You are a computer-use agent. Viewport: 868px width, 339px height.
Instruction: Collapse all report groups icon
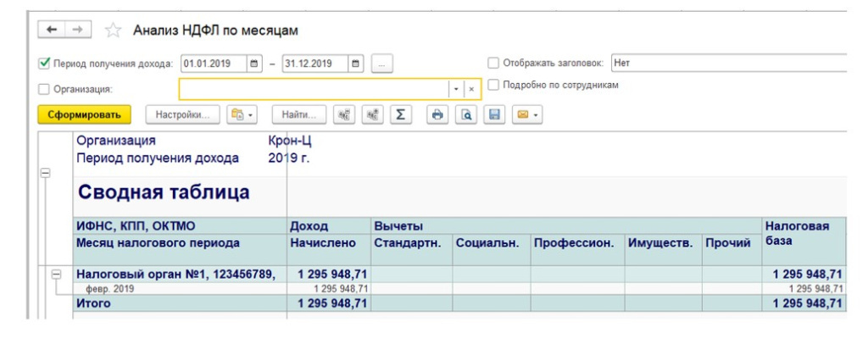pos(345,114)
